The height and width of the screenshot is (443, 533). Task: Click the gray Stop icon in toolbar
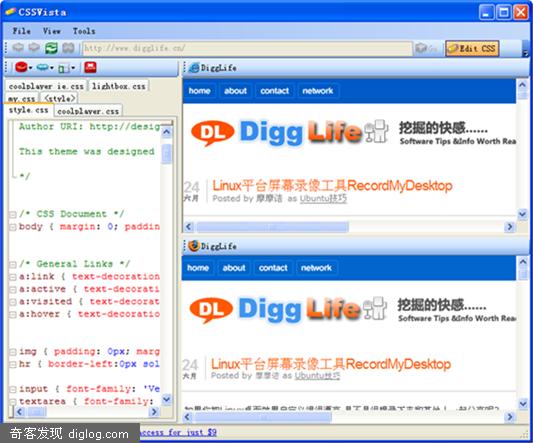(x=68, y=48)
